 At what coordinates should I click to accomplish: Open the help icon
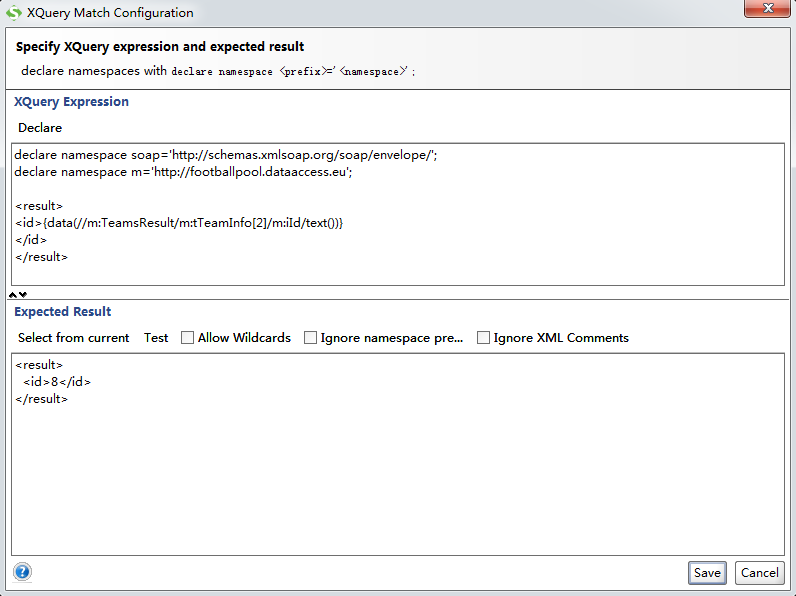click(x=22, y=572)
